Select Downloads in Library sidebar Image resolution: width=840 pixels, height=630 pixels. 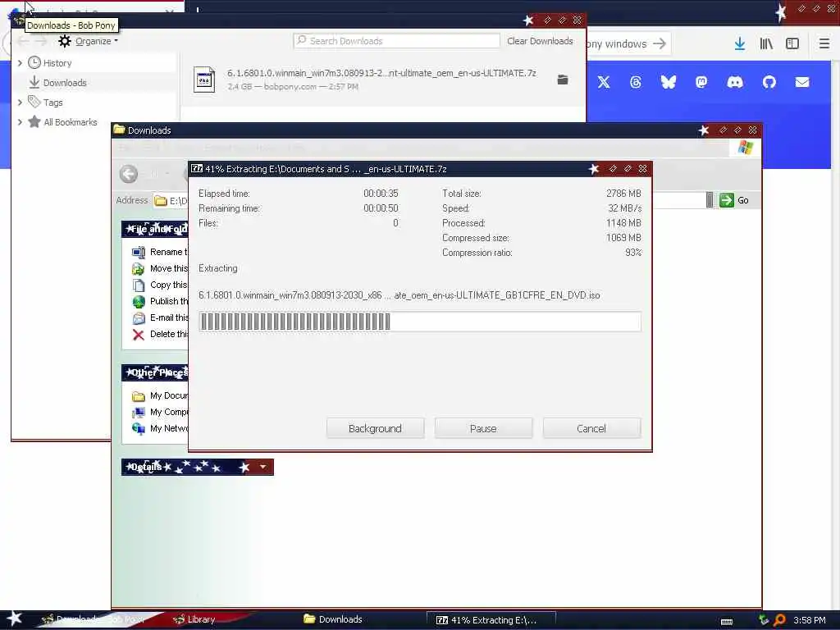click(65, 83)
